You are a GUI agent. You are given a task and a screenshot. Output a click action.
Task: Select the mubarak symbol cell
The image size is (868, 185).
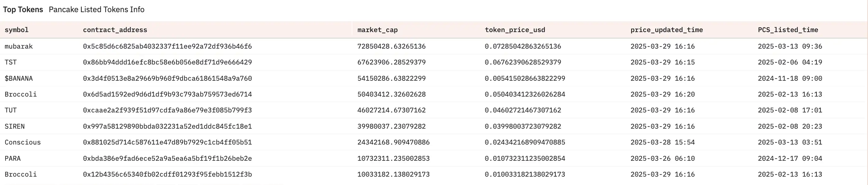(19, 46)
